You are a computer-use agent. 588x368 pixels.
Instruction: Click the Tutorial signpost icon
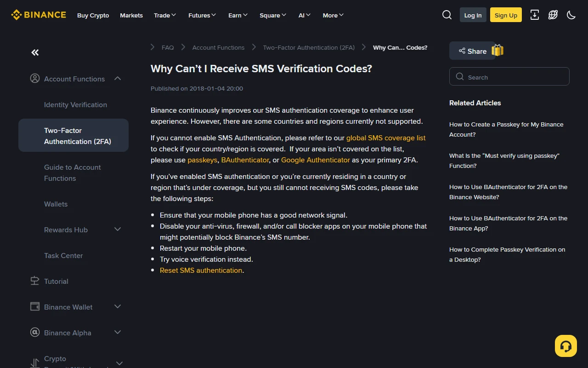[x=35, y=281]
